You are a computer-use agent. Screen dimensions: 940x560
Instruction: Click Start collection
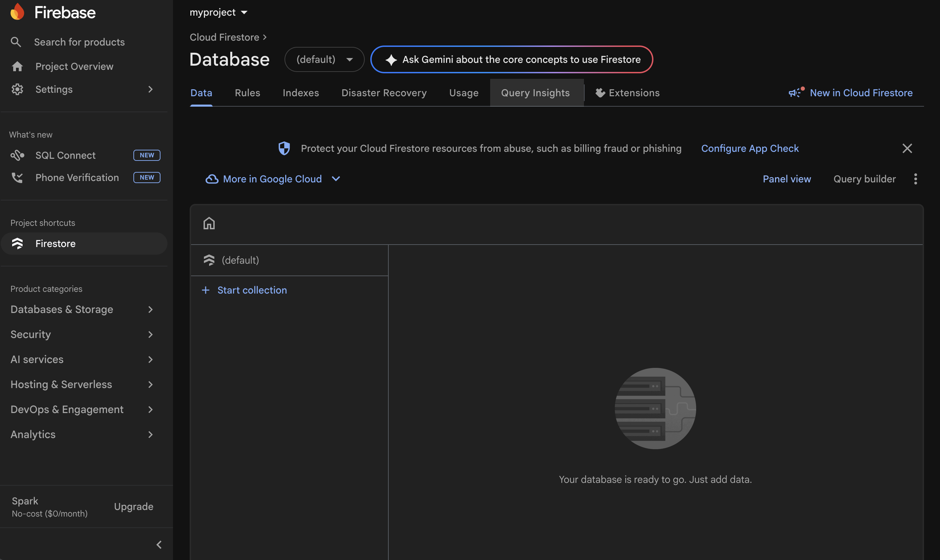(x=252, y=290)
